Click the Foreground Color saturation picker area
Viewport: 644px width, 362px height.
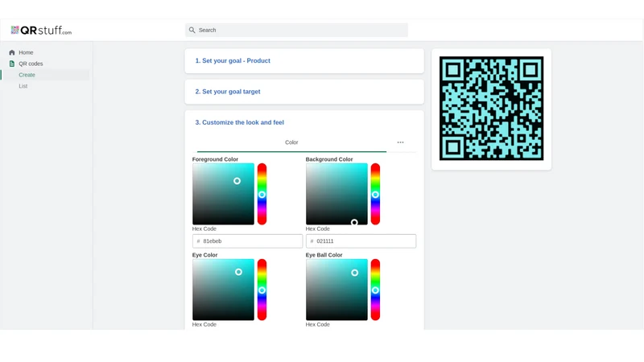point(224,194)
